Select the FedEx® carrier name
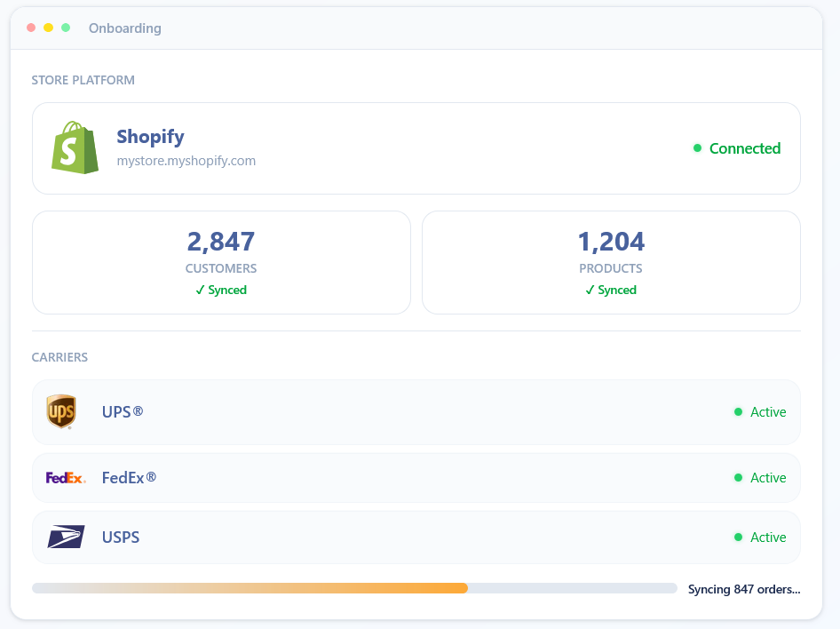Image resolution: width=840 pixels, height=629 pixels. [x=129, y=477]
